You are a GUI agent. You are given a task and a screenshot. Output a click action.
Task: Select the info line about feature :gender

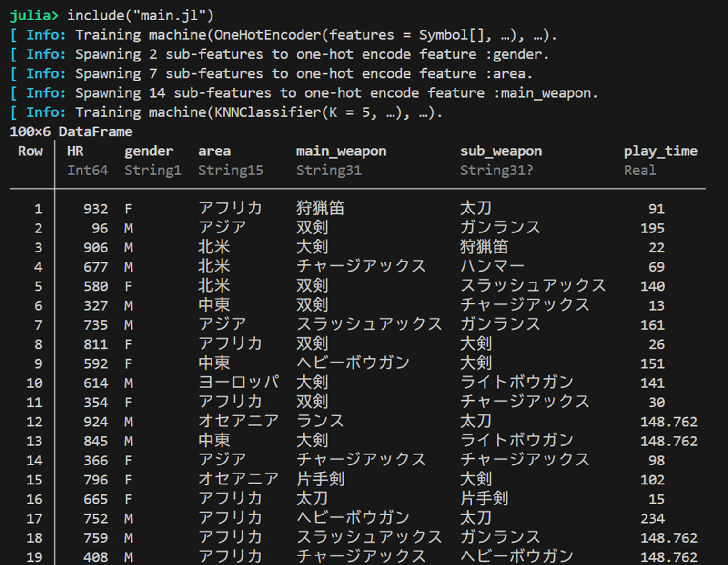pos(280,55)
